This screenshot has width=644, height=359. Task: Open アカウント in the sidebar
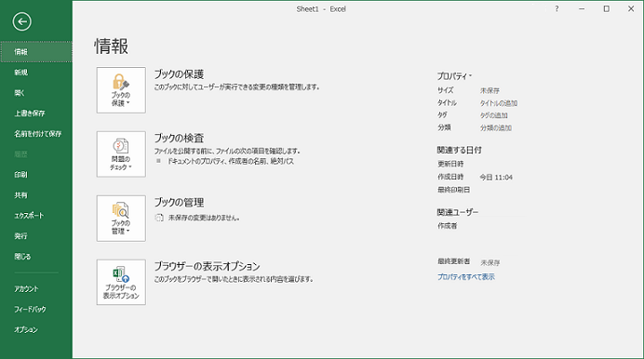click(36, 289)
